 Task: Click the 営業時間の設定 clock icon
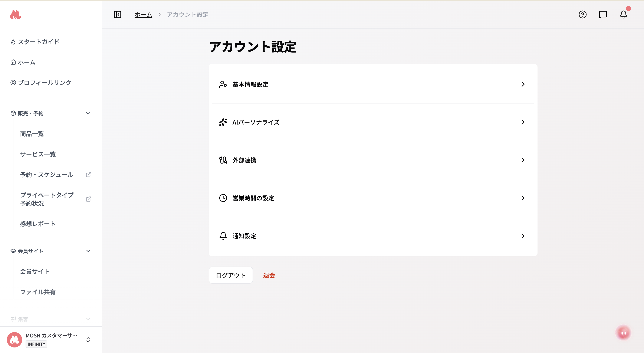point(223,198)
